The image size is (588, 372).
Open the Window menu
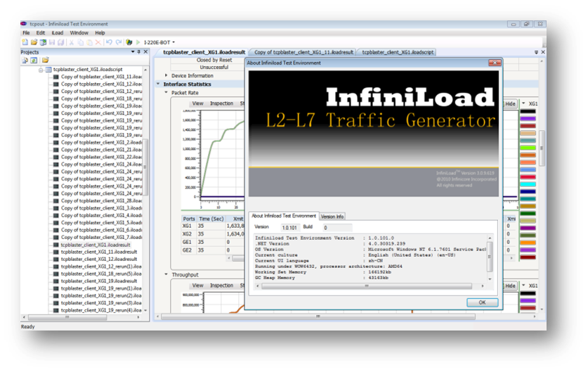pos(79,33)
